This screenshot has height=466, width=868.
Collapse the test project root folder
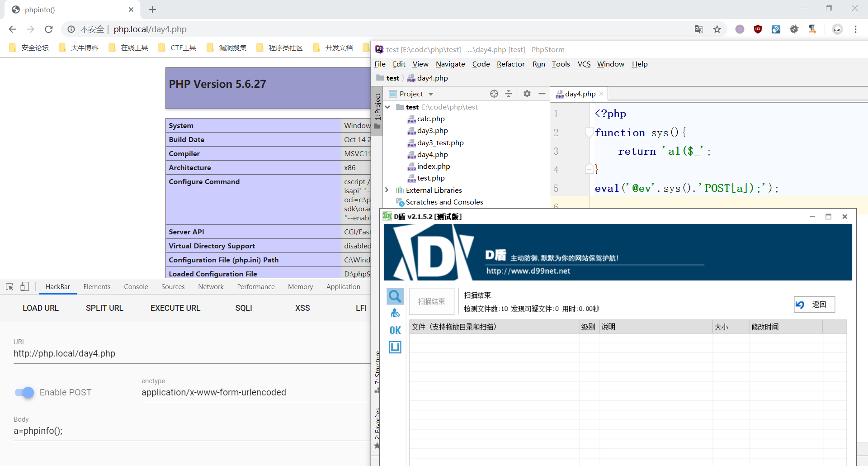[387, 107]
